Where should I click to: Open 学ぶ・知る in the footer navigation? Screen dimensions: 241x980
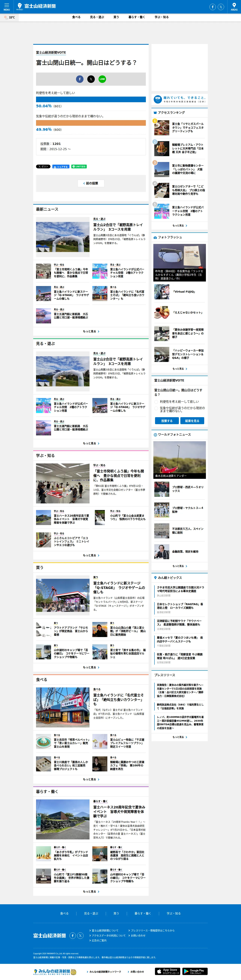tap(174, 913)
